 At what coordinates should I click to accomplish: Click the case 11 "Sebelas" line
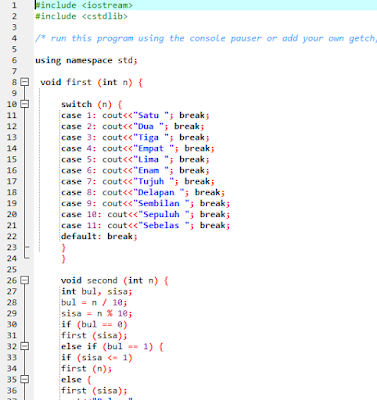click(146, 225)
